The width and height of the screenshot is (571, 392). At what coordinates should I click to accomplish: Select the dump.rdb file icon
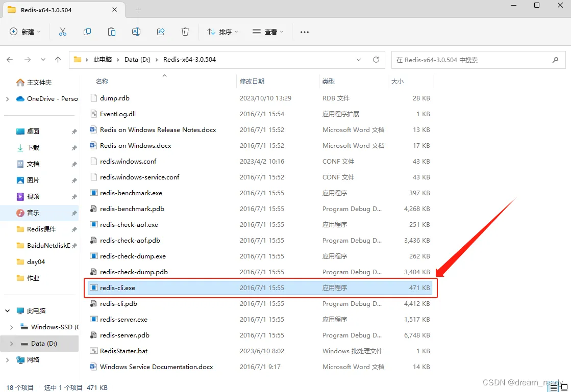click(x=93, y=98)
